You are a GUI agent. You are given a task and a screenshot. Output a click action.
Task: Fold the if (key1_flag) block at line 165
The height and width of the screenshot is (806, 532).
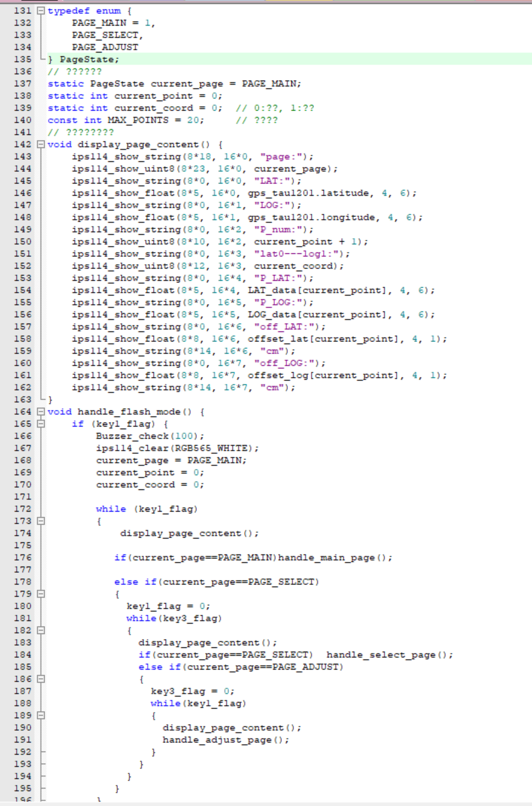pos(40,424)
